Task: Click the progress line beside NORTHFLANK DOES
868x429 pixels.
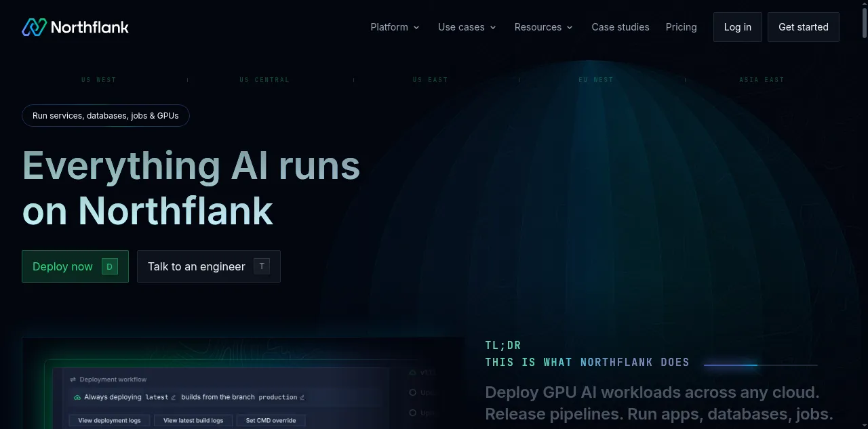Action: click(761, 365)
